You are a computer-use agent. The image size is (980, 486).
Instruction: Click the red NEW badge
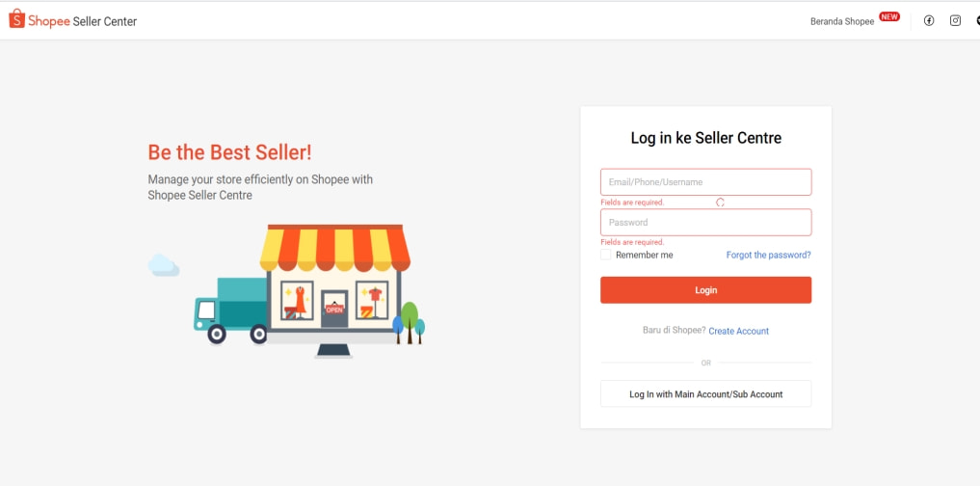[889, 17]
